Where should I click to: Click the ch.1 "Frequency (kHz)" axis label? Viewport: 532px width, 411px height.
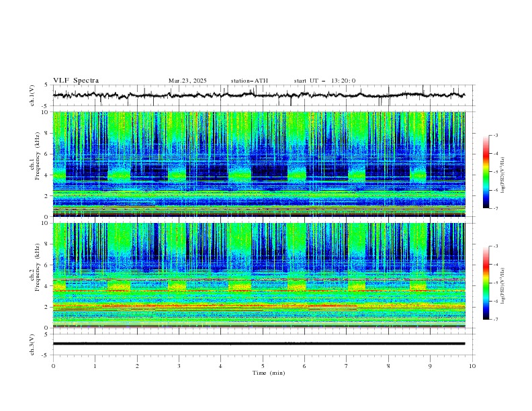pyautogui.click(x=38, y=156)
